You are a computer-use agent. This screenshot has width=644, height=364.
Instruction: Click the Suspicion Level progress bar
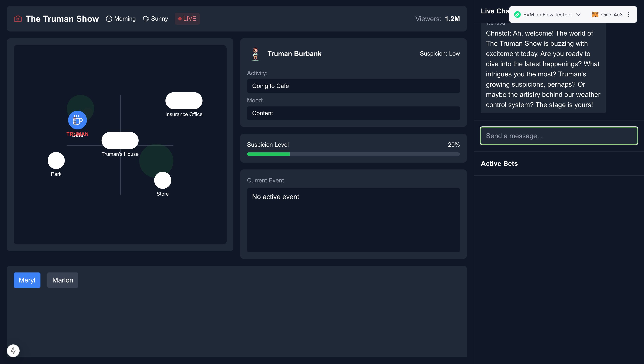click(353, 154)
